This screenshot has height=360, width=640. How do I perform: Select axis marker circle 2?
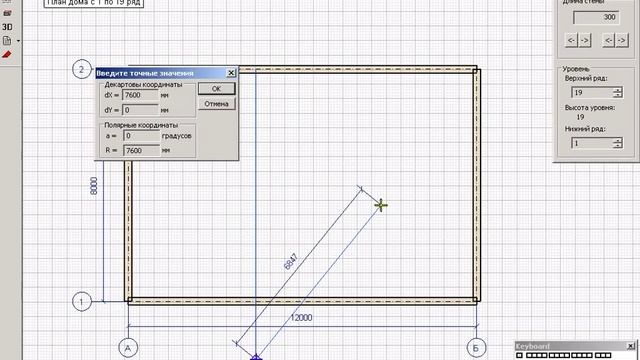pyautogui.click(x=82, y=69)
